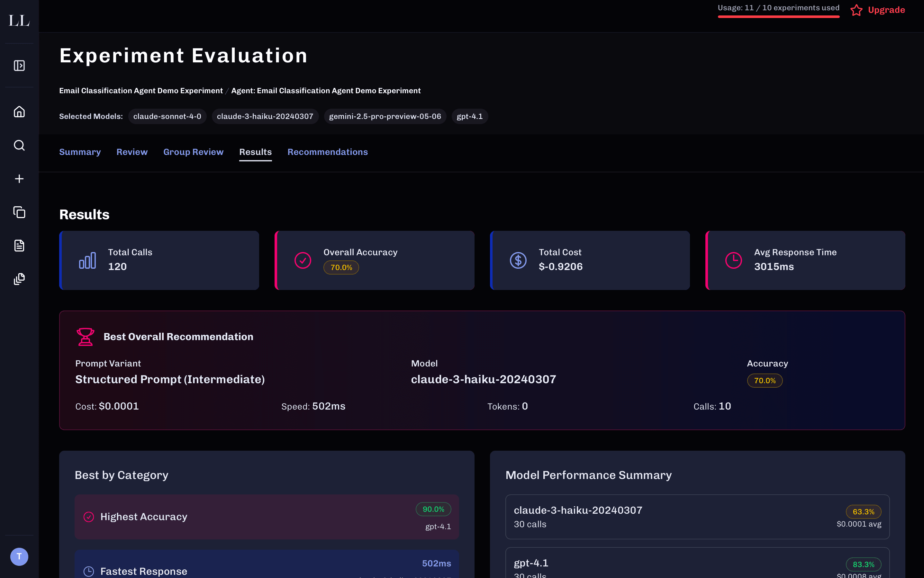Image resolution: width=924 pixels, height=578 pixels.
Task: Select the Recommendations tab
Action: pos(327,152)
